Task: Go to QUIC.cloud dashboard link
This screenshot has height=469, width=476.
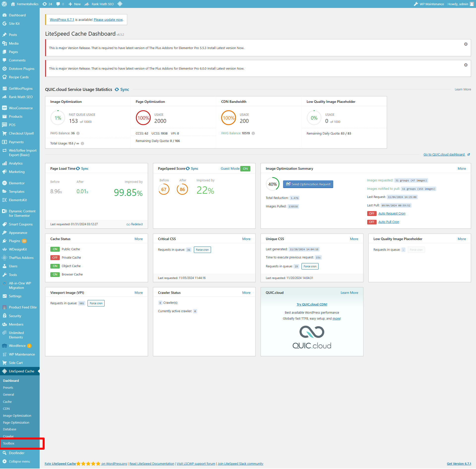Action: (x=447, y=155)
